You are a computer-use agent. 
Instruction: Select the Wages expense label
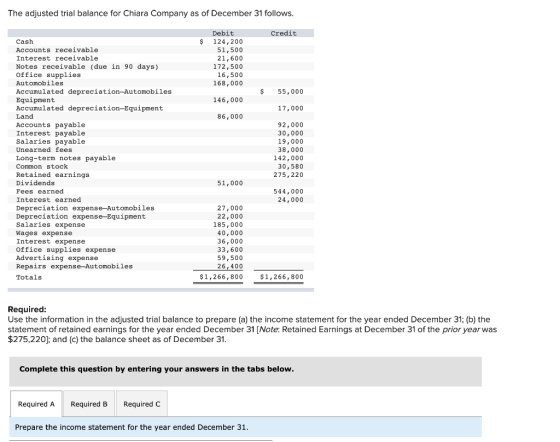44,233
